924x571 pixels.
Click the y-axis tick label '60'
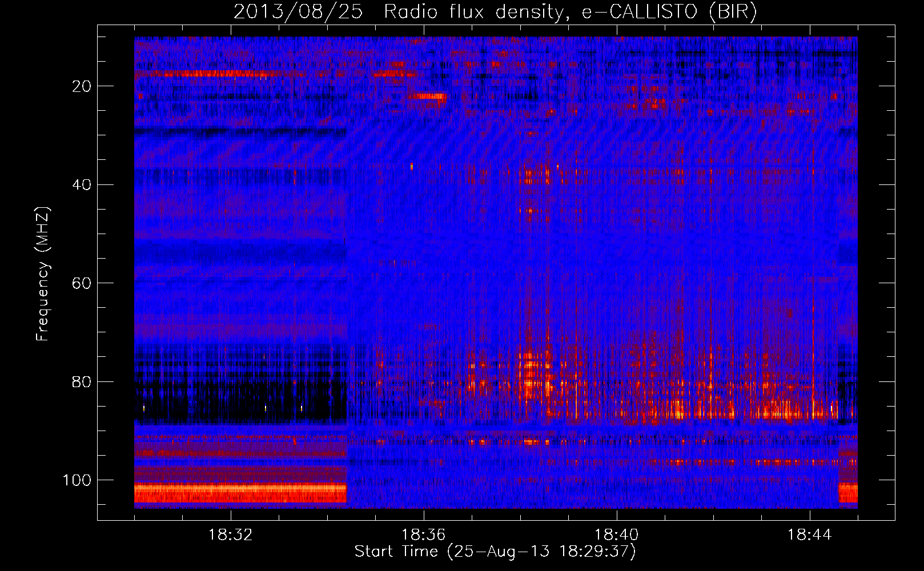(x=82, y=283)
